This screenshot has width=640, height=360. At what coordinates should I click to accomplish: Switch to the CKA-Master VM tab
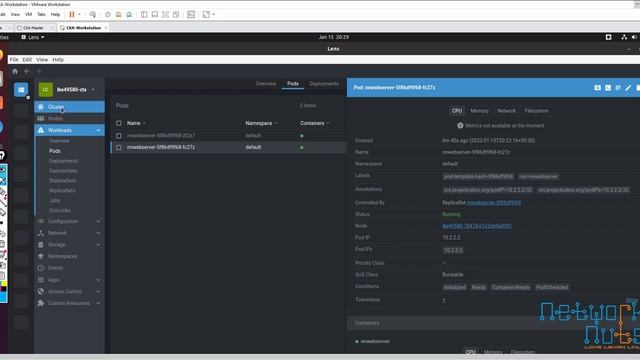coord(33,28)
